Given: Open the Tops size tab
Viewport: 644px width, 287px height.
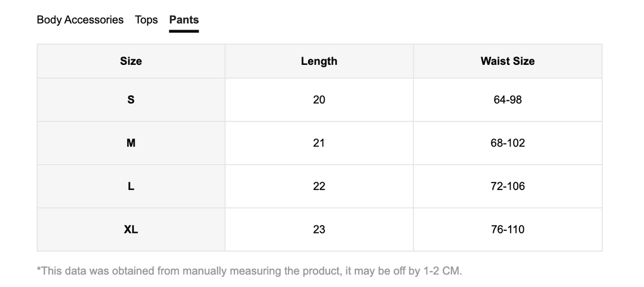Looking at the screenshot, I should click(146, 20).
